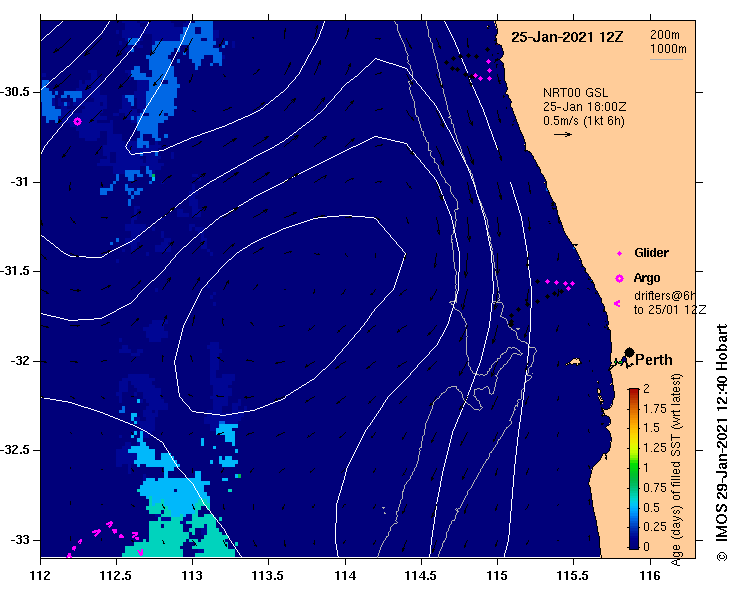Screen dimensions: 739x592
Task: Click the Argo circle symbol in the legend
Action: [x=619, y=279]
